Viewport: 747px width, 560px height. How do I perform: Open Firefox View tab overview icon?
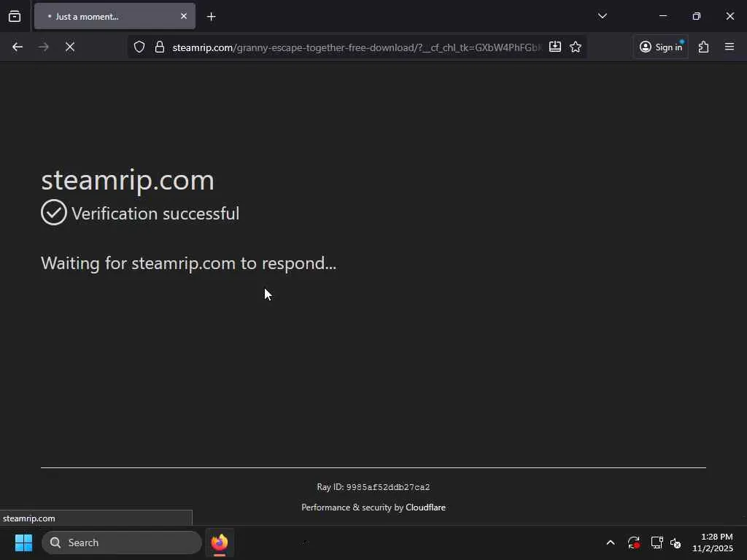point(15,16)
